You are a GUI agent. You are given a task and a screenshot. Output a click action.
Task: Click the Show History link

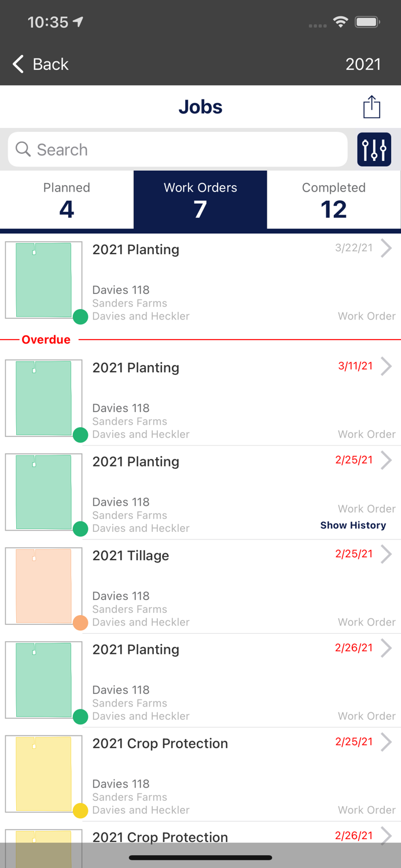(353, 525)
